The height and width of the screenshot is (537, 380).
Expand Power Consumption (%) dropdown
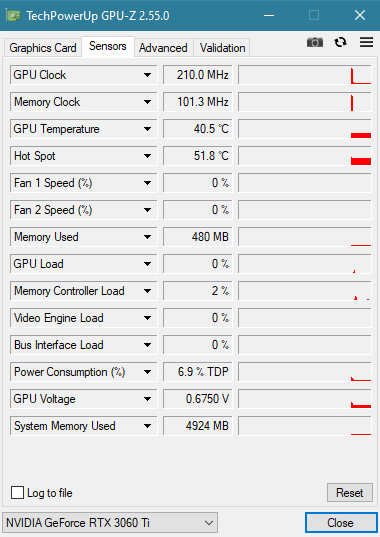click(148, 372)
